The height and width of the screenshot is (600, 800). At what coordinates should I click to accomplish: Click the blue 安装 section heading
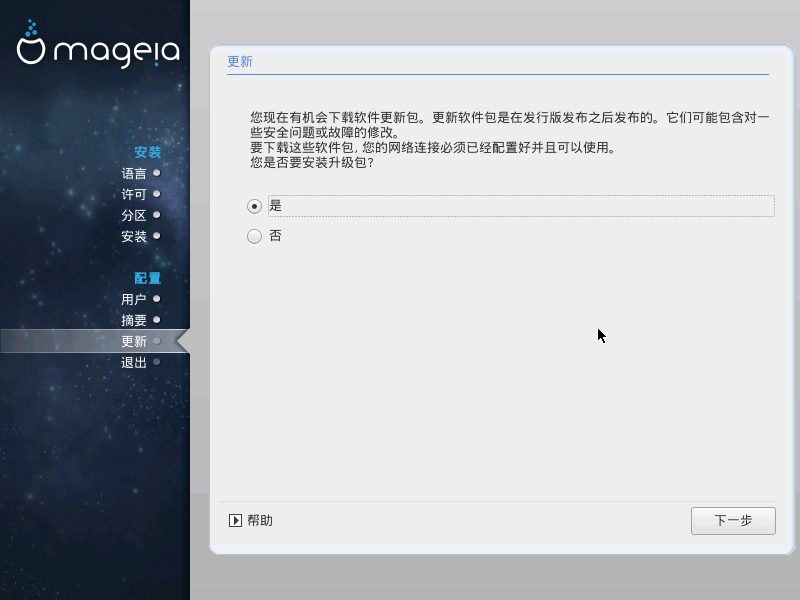point(147,152)
